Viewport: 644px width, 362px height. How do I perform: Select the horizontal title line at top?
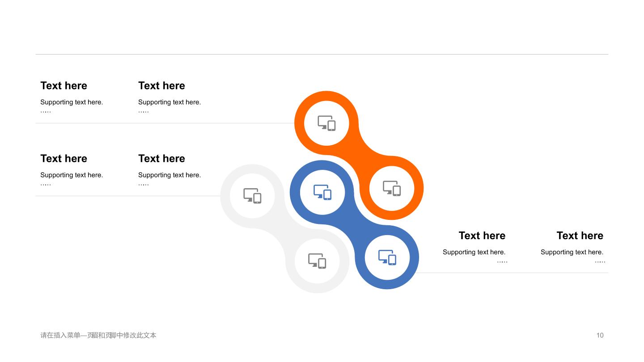[x=322, y=55]
